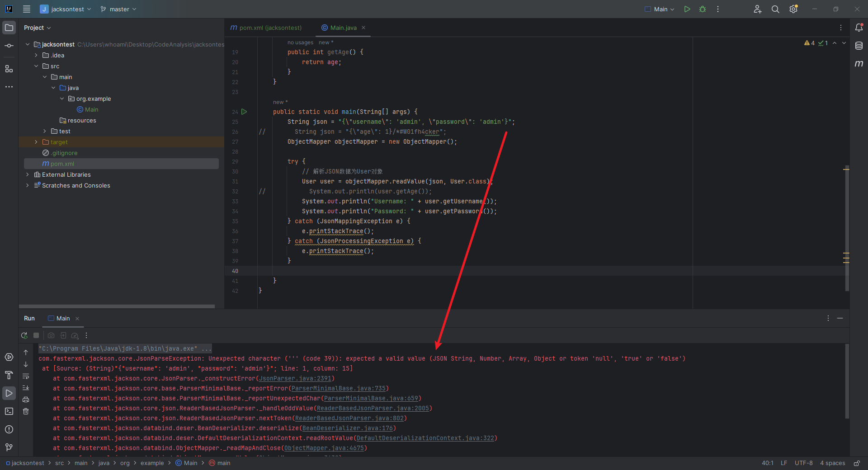This screenshot has width=868, height=470.
Task: Open master branch dropdown
Action: [118, 9]
